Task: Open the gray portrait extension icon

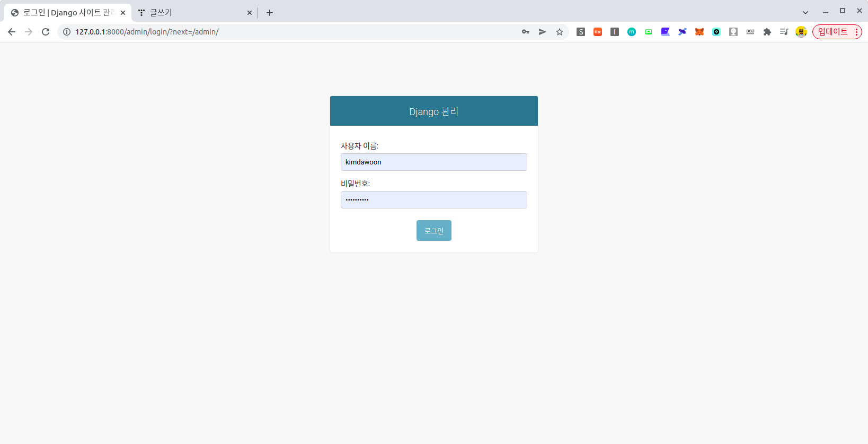Action: click(733, 32)
